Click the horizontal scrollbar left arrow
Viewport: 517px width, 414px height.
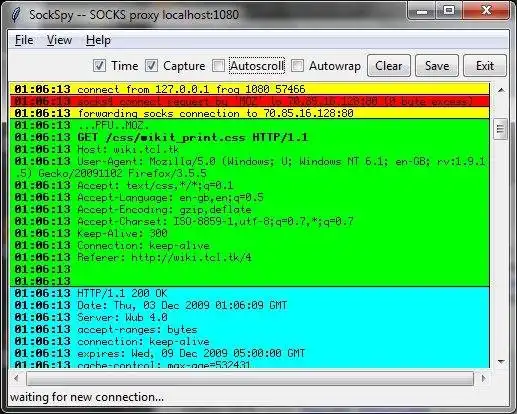(x=16, y=378)
